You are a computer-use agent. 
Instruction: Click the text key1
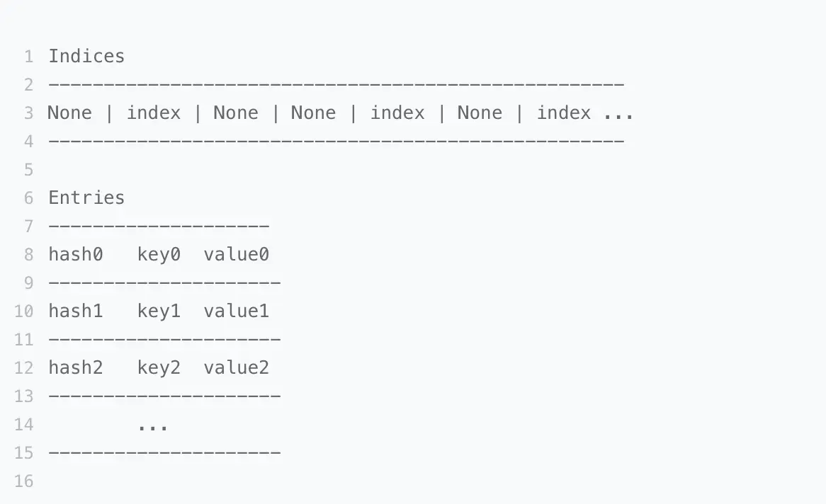click(159, 311)
